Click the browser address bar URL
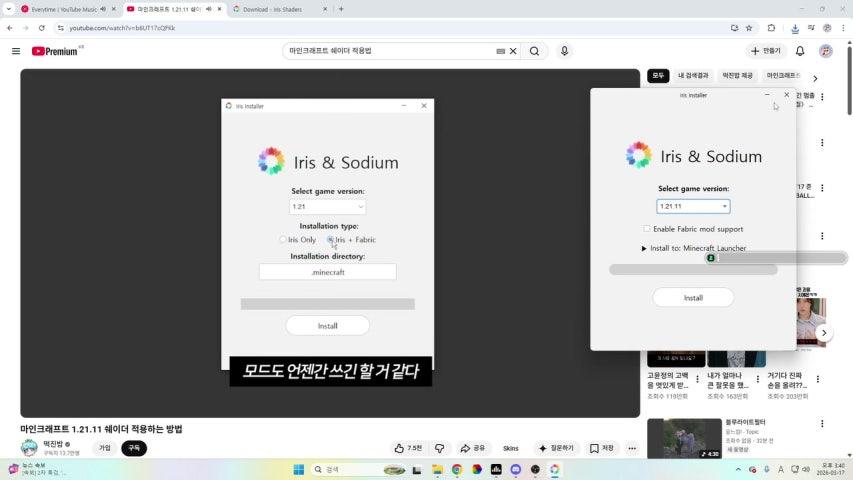853x480 pixels. tap(122, 28)
